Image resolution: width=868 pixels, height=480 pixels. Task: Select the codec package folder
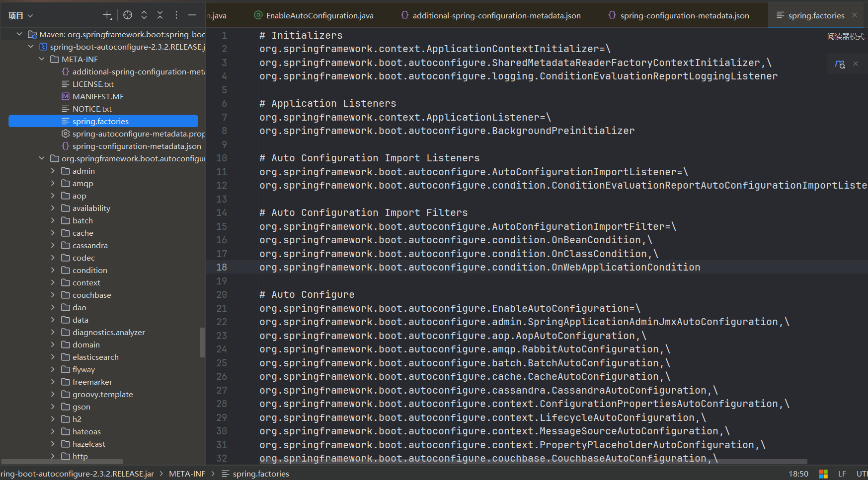click(x=78, y=258)
